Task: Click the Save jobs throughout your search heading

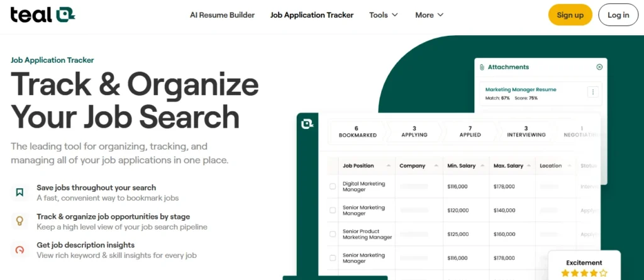Action: [x=96, y=188]
